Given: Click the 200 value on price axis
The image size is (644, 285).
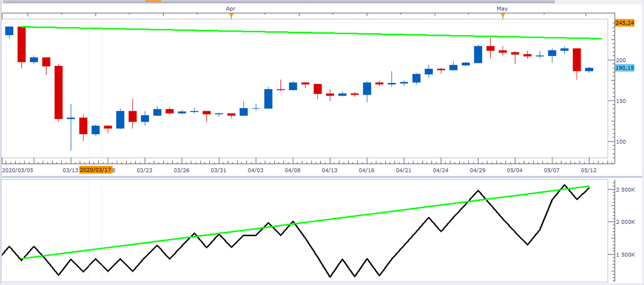Looking at the screenshot, I should [x=620, y=60].
